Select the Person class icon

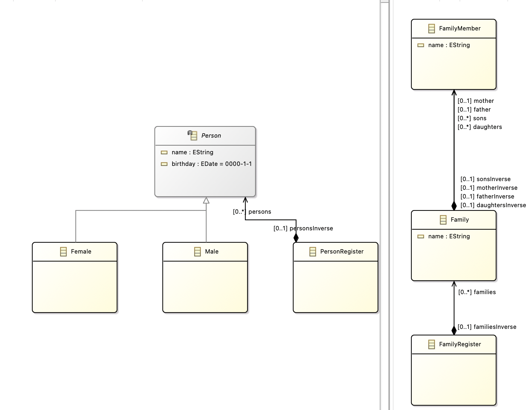[193, 135]
